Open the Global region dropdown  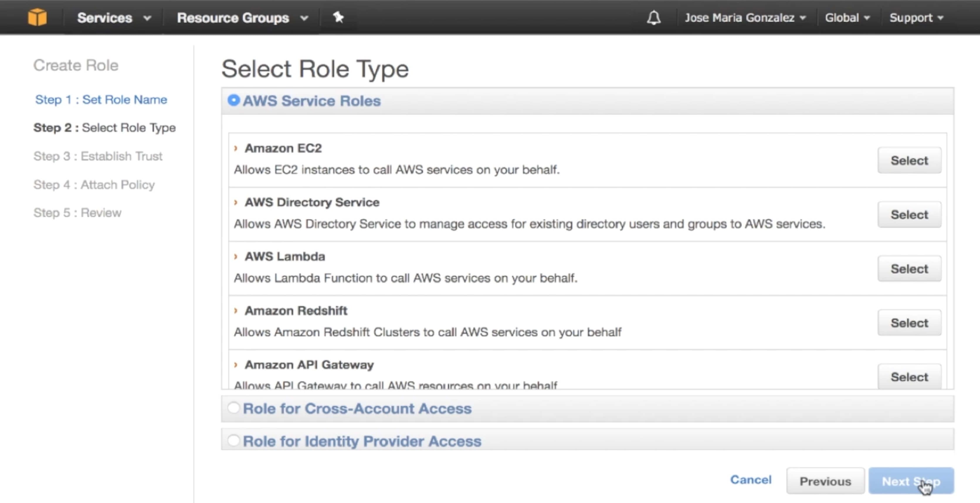click(x=847, y=18)
